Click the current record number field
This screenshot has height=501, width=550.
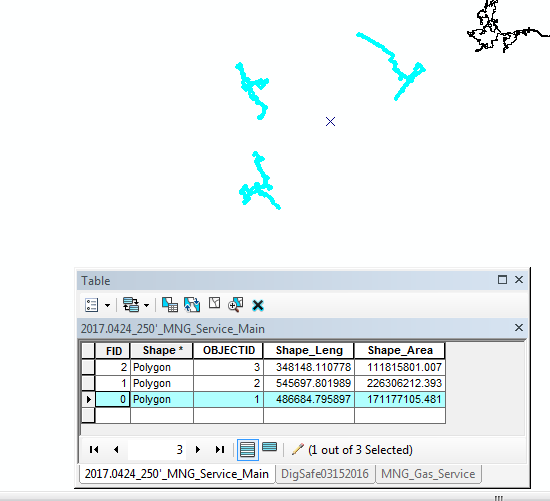(x=157, y=449)
